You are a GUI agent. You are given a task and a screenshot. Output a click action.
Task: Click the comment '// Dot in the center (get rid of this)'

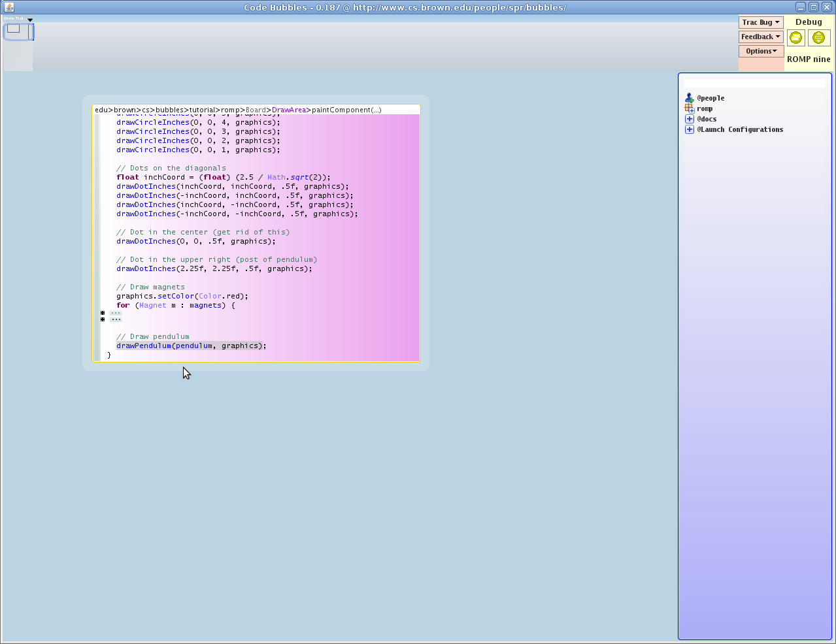[203, 232]
